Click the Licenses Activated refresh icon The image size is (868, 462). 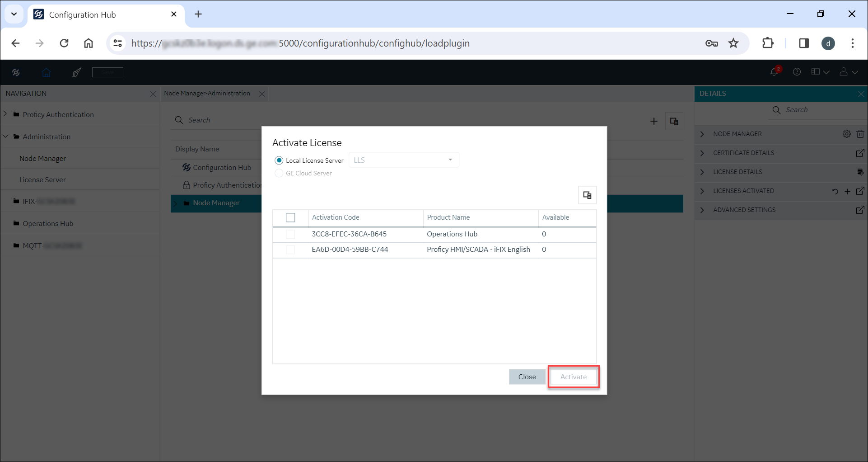(835, 191)
